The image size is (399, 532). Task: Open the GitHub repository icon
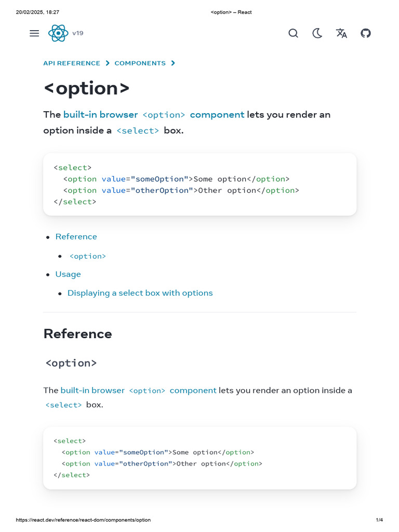point(366,33)
